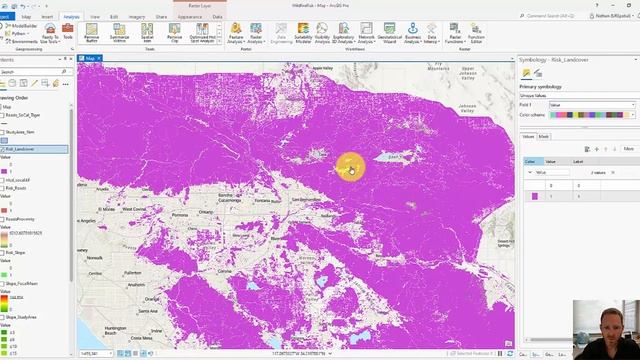Open the geoprocessing Tools toolbox
This screenshot has width=640, height=360.
pos(68,31)
